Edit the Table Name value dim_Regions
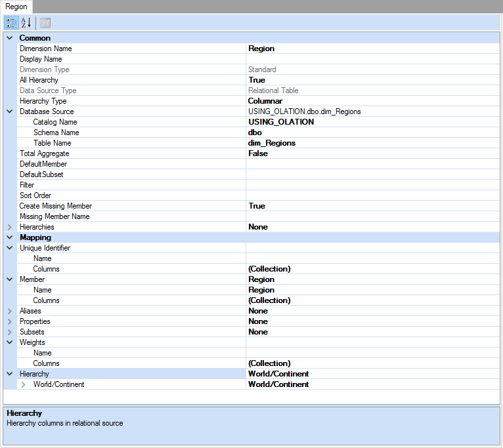Image resolution: width=503 pixels, height=448 pixels. coord(373,143)
